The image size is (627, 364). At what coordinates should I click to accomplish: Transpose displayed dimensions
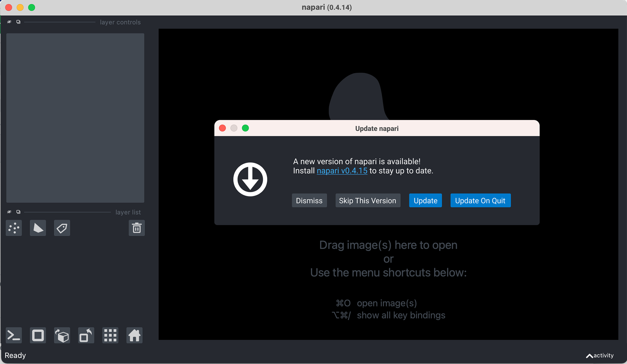(86, 335)
